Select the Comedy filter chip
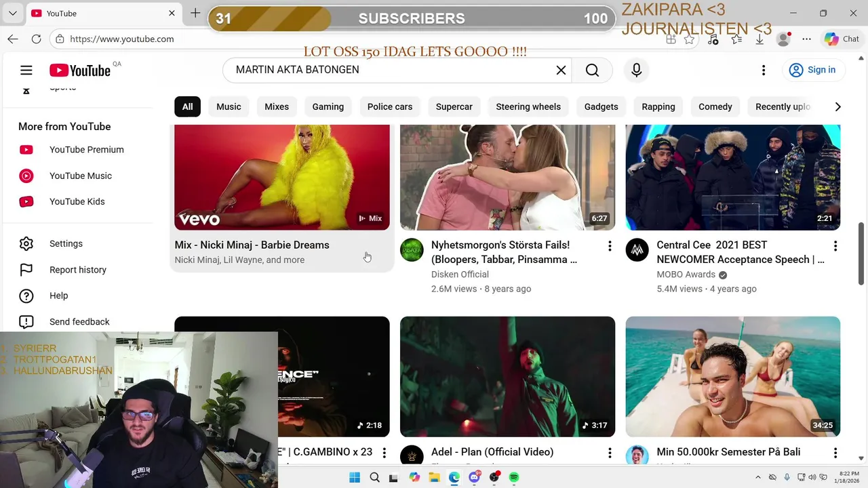Image resolution: width=868 pixels, height=488 pixels. pos(715,106)
